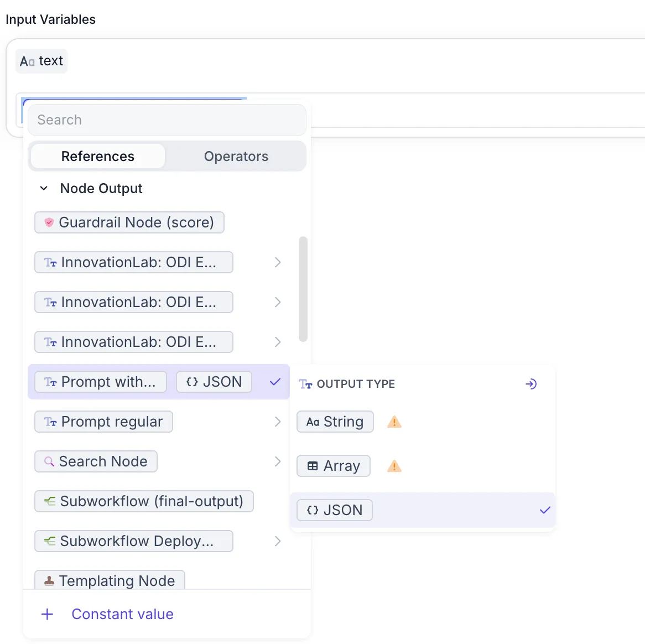Viewport: 645px width, 644px height.
Task: Expand the Prompt regular submenu arrow
Action: point(278,422)
